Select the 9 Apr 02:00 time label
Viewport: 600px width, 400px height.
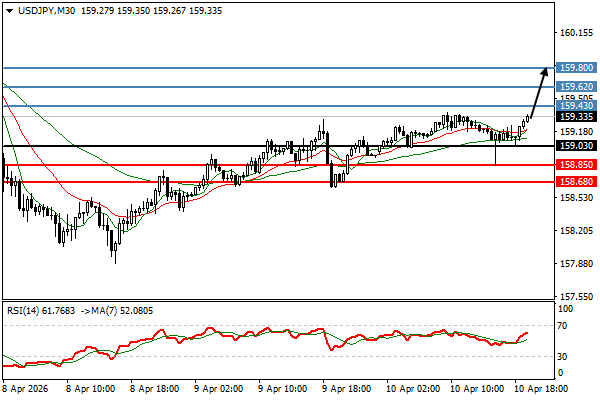click(x=218, y=387)
